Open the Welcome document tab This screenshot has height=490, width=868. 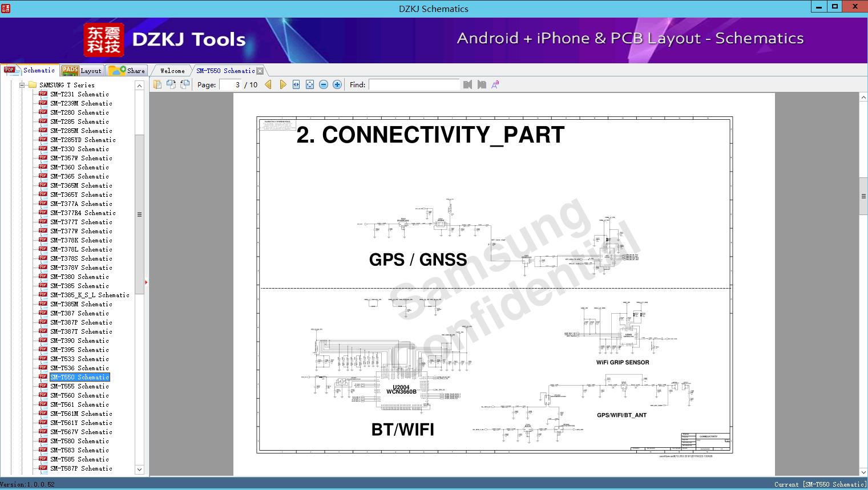[x=172, y=71]
